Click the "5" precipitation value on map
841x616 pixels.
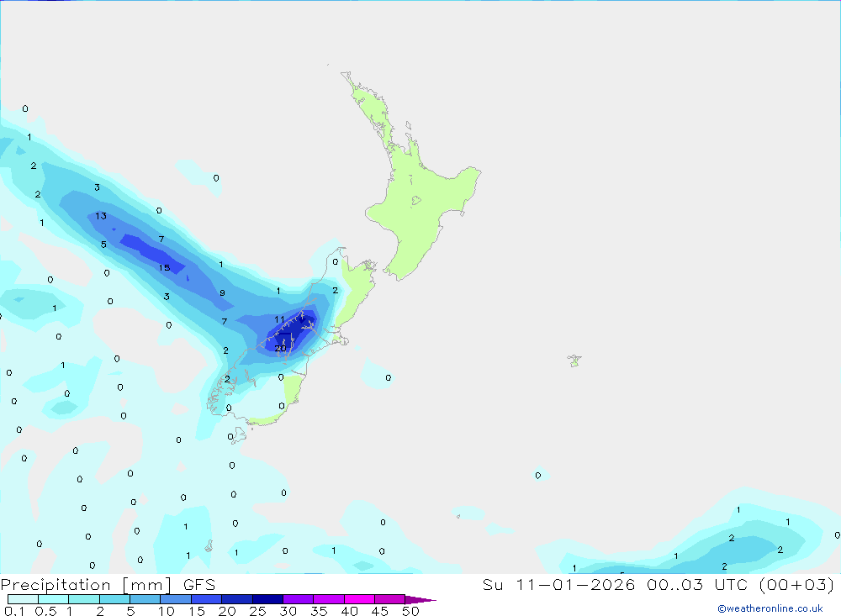point(103,245)
